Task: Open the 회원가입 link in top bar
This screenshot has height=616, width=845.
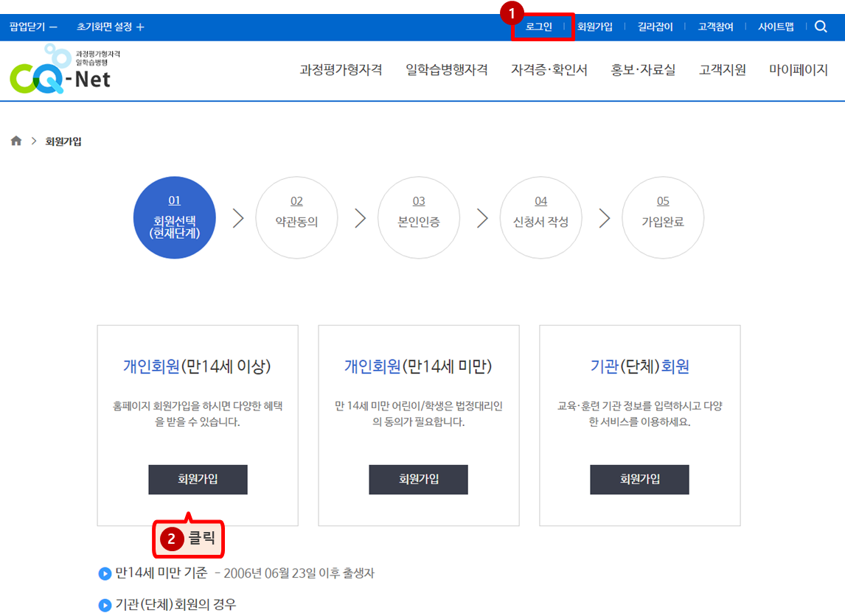Action: coord(595,27)
